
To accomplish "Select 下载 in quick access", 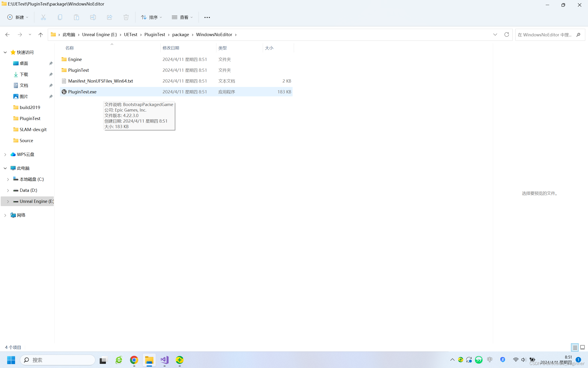I will 24,74.
